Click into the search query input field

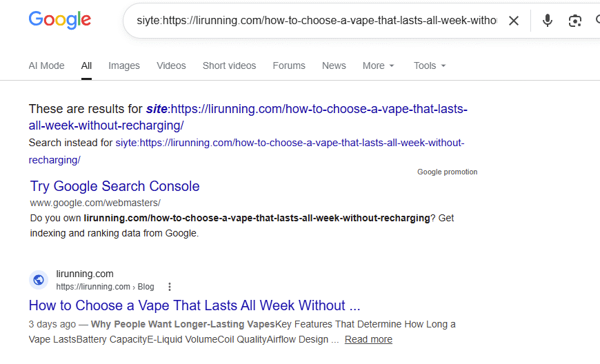click(x=317, y=21)
